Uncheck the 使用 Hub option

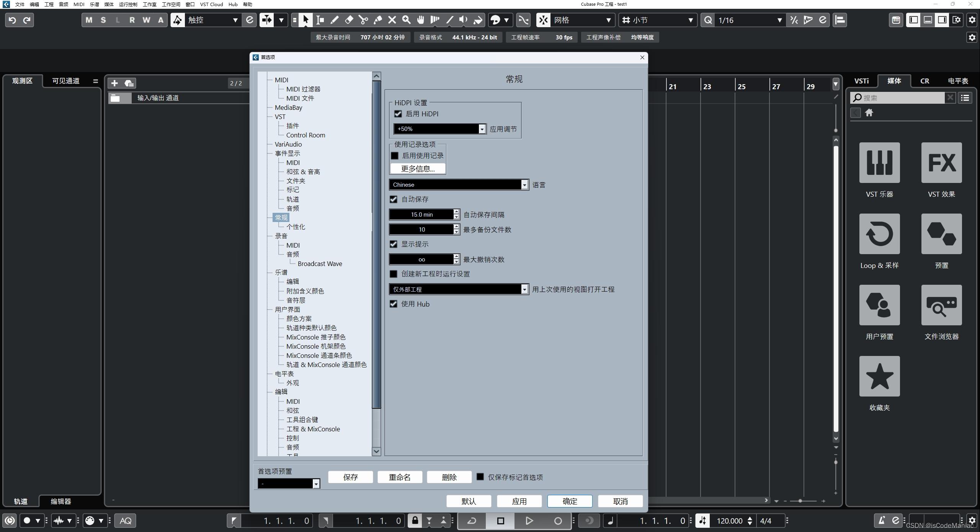pos(394,304)
